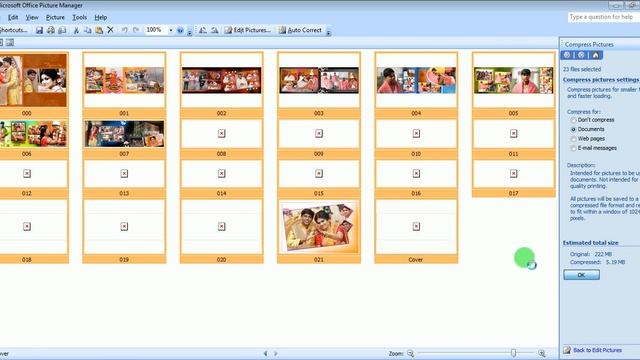Click the zoom 100% field
Image resolution: width=640 pixels, height=360 pixels.
pyautogui.click(x=156, y=30)
